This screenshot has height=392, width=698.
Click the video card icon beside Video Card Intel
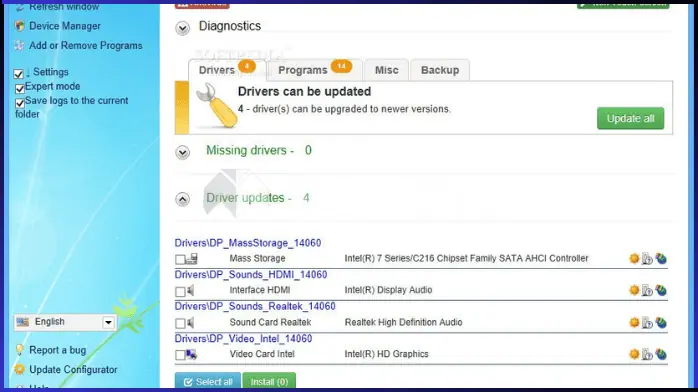pos(191,354)
